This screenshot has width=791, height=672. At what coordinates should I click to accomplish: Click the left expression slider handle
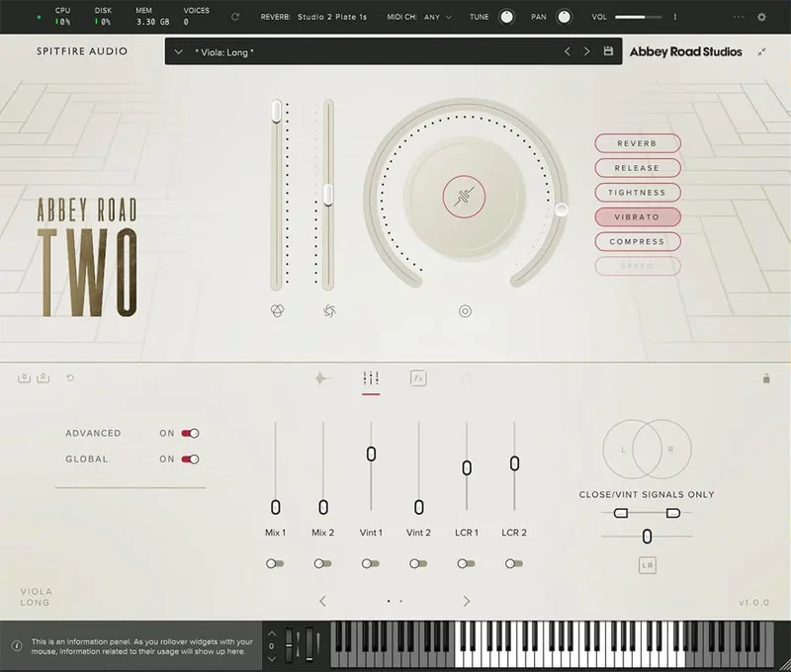click(276, 111)
